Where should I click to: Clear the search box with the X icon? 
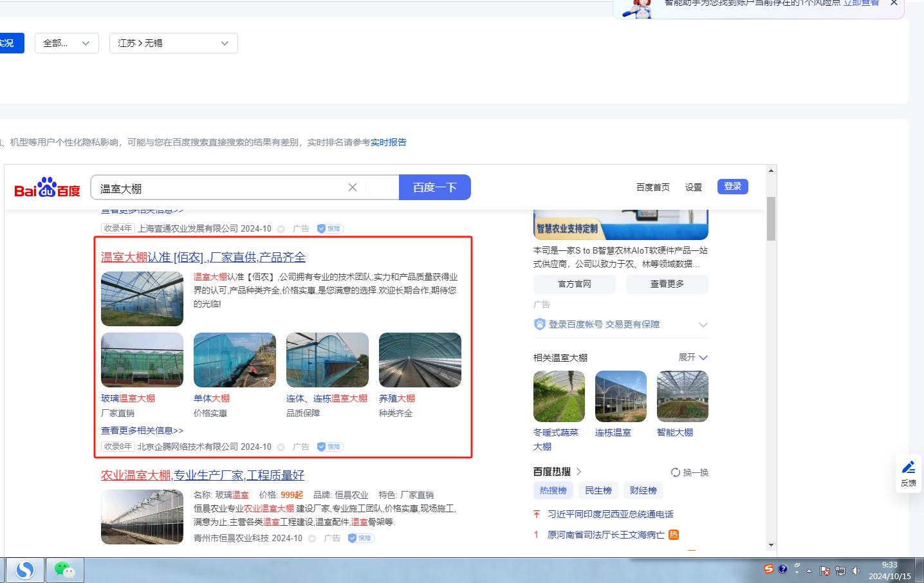[353, 187]
